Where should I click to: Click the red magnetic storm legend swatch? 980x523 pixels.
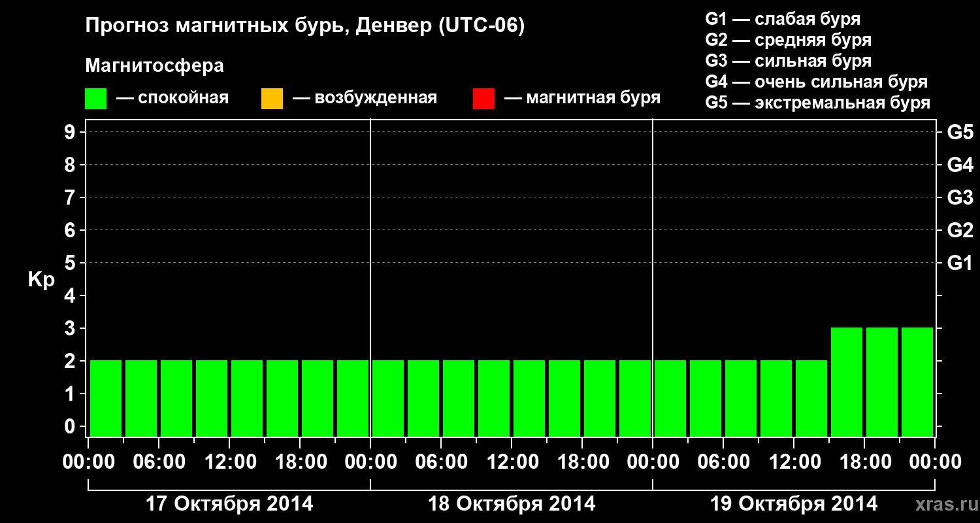pos(483,99)
